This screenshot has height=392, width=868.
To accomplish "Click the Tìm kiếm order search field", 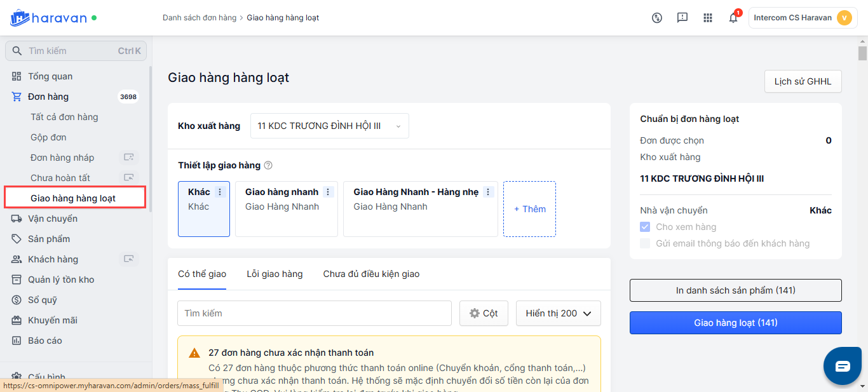I will 314,313.
